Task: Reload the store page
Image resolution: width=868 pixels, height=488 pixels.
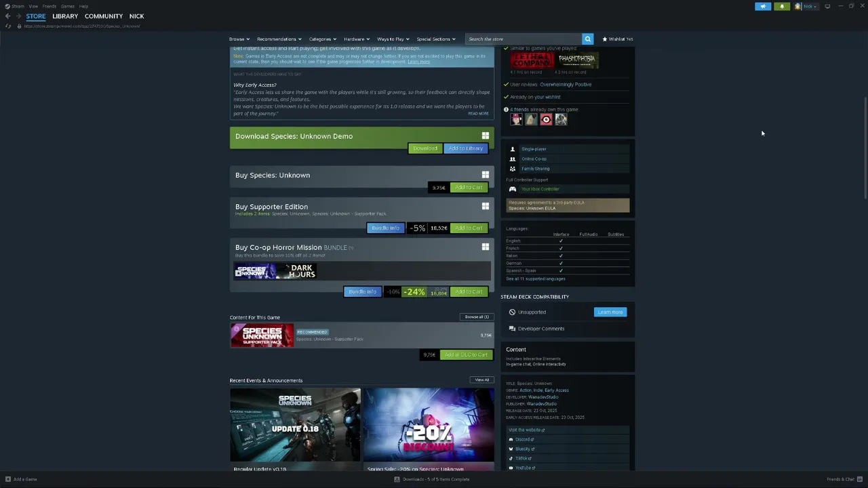Action: click(8, 26)
